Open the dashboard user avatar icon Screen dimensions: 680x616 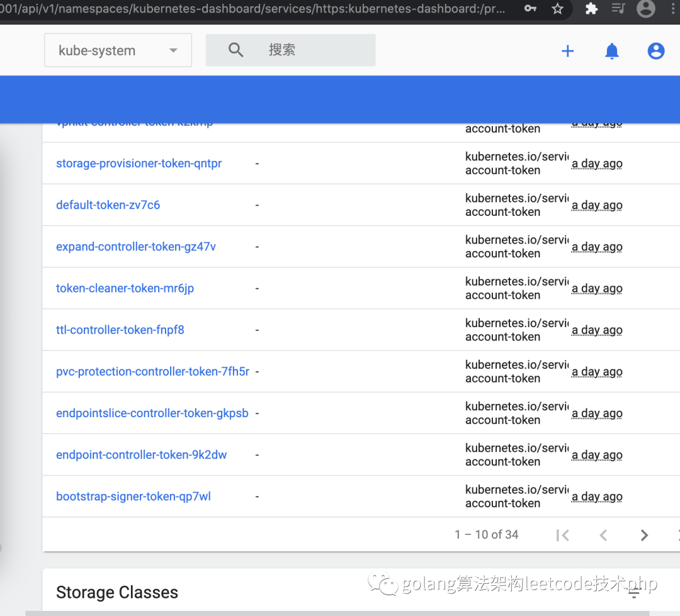(655, 51)
